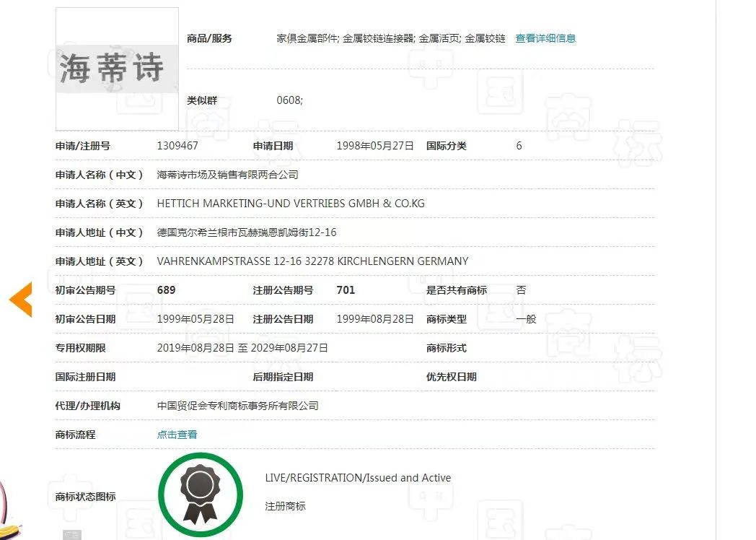This screenshot has height=540, width=756.
Task: Click the 申请人名称（中文）label
Action: [100, 175]
